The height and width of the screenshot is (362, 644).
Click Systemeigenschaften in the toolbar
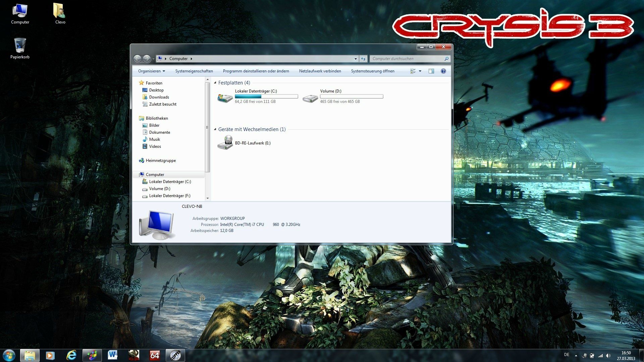coord(194,71)
